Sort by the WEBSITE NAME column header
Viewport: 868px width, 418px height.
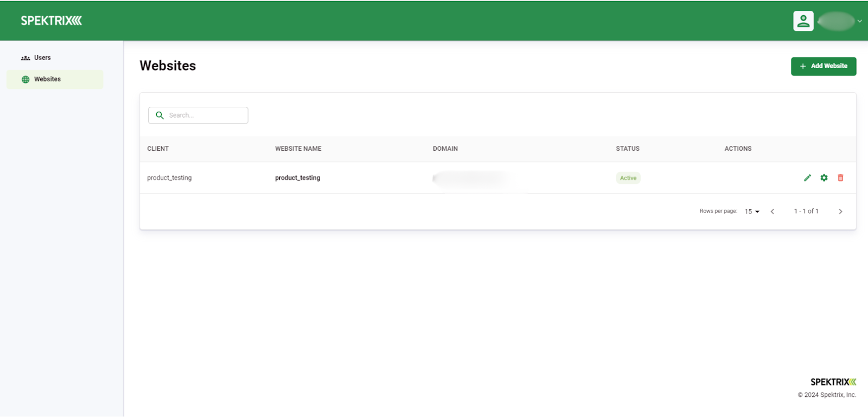pos(298,149)
